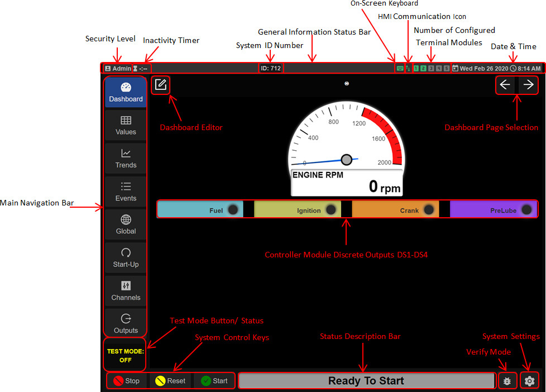Open the Values navigation tab
This screenshot has height=392, width=546.
click(x=126, y=126)
